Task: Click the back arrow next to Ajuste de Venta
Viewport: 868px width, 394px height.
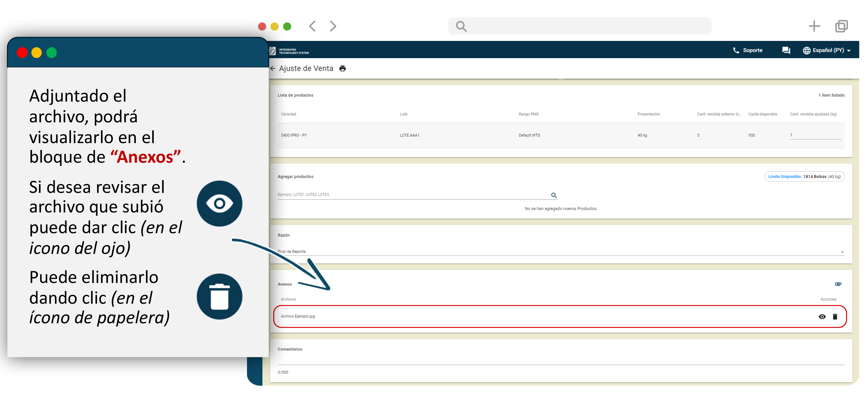Action: click(273, 68)
